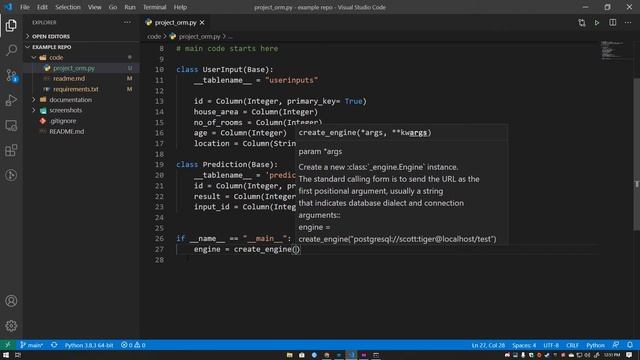Click the class Prediction(Base) line
This screenshot has width=640, height=360.
(227, 164)
